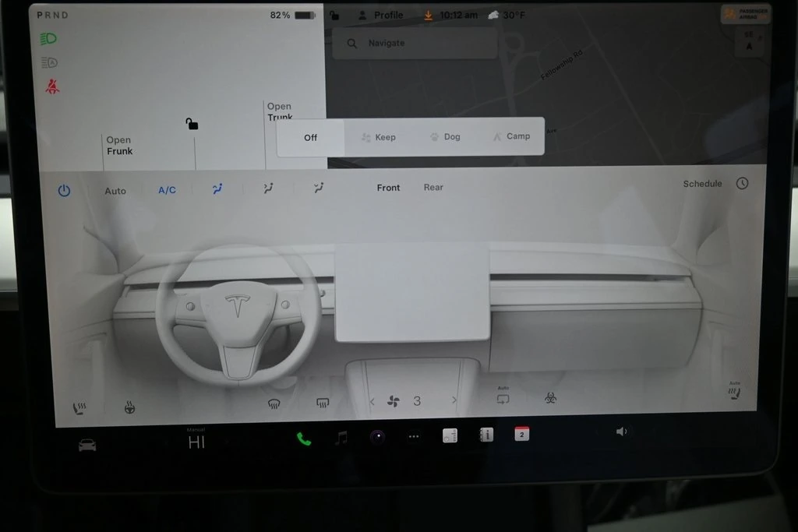Enable Auto climate mode
This screenshot has width=798, height=532.
pyautogui.click(x=115, y=191)
